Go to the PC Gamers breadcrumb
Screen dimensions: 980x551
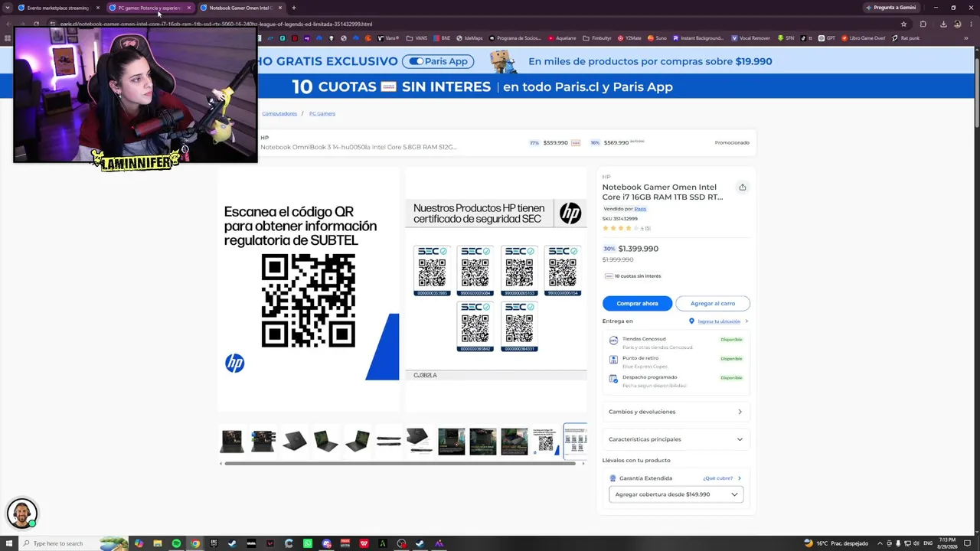[x=322, y=113]
